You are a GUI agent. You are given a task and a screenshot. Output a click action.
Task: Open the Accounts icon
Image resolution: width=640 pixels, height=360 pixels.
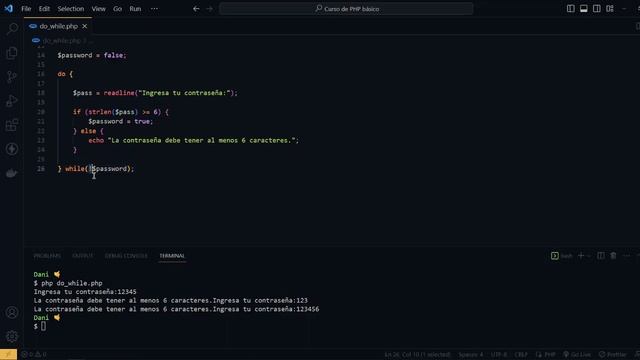pyautogui.click(x=12, y=312)
